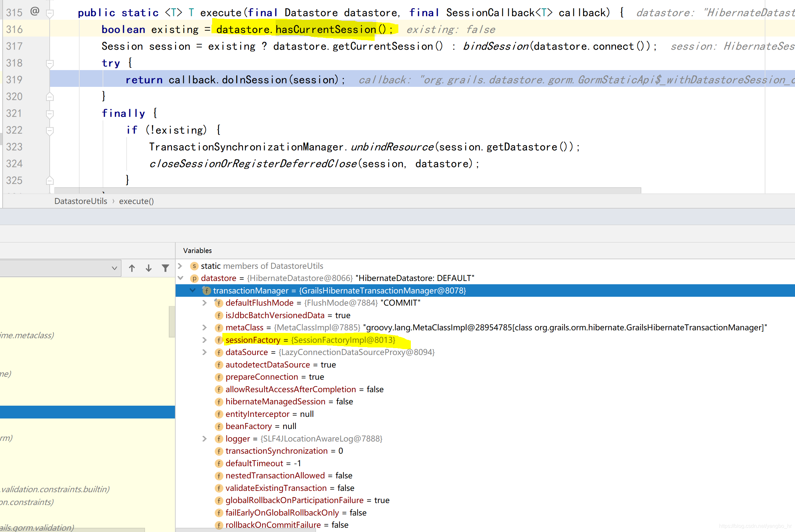This screenshot has height=532, width=795.
Task: Click line number 319 in gutter
Action: tap(14, 79)
